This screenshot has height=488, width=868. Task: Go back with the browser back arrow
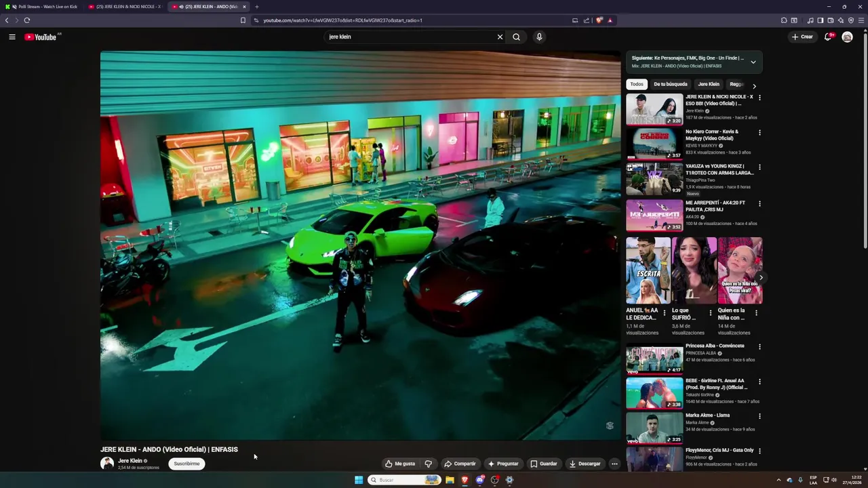(7, 20)
